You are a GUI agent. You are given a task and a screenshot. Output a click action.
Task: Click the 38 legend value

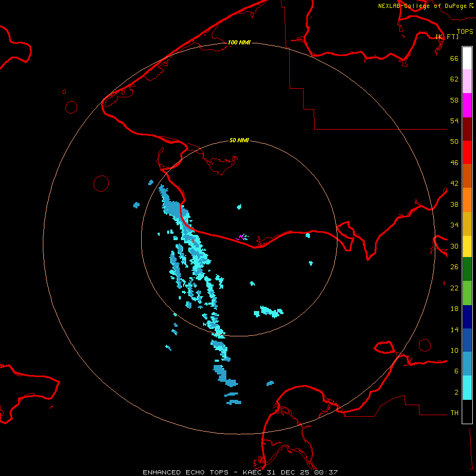454,204
